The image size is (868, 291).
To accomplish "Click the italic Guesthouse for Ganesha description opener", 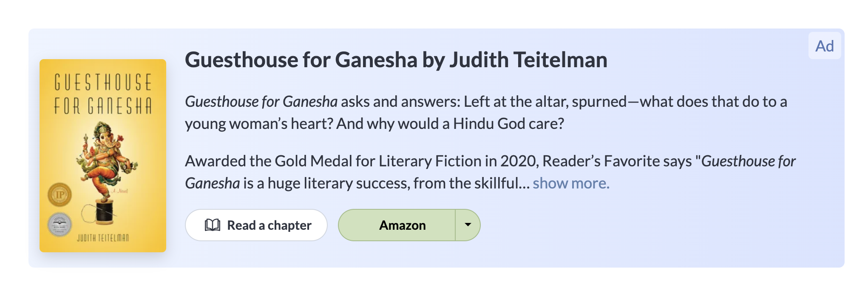I will click(x=261, y=102).
